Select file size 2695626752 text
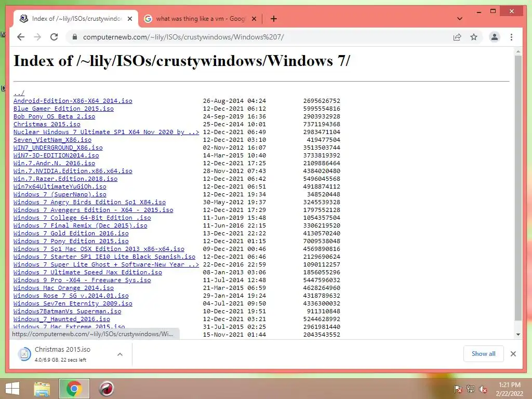The image size is (532, 399). (x=322, y=101)
